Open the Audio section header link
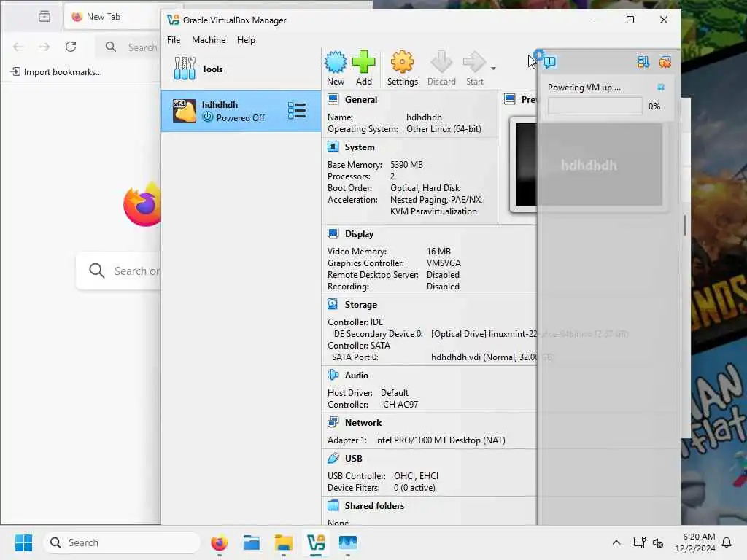Screen dimensions: 747x560 [x=356, y=376]
